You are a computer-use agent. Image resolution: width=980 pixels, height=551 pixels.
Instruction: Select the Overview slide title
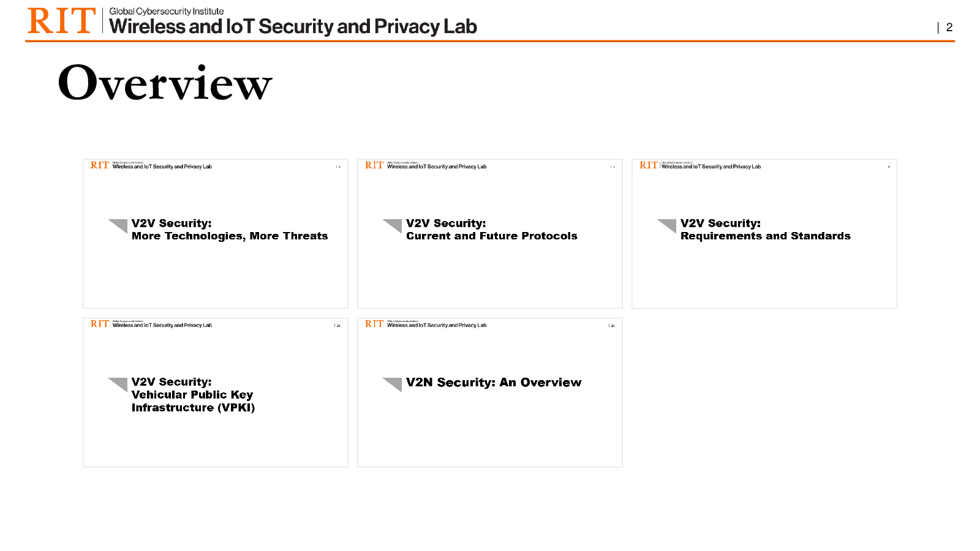coord(165,83)
